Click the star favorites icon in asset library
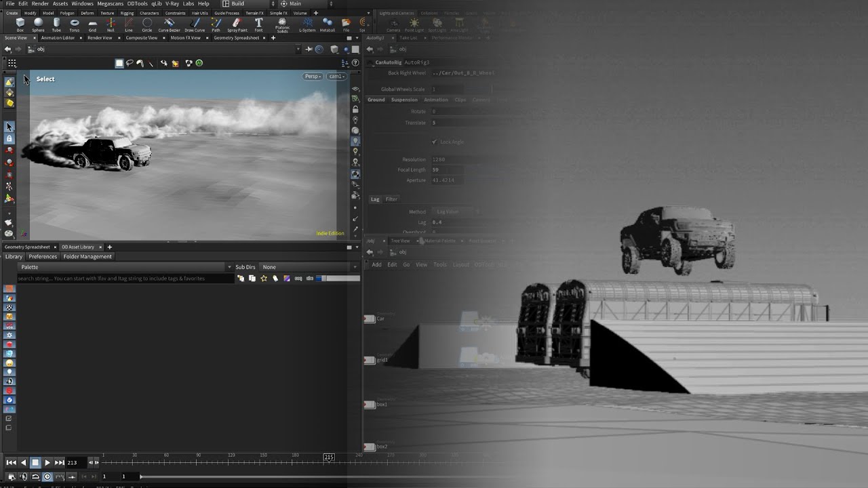The image size is (868, 488). click(x=264, y=279)
